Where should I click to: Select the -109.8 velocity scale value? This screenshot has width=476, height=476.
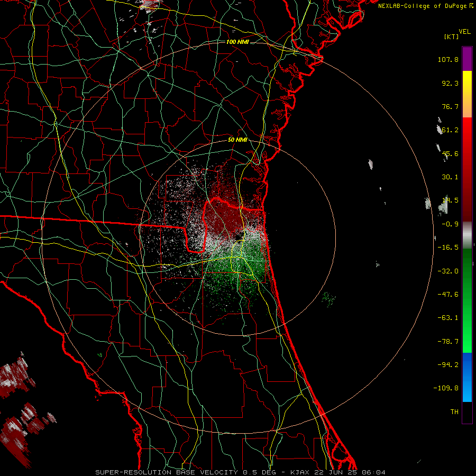[x=446, y=388]
